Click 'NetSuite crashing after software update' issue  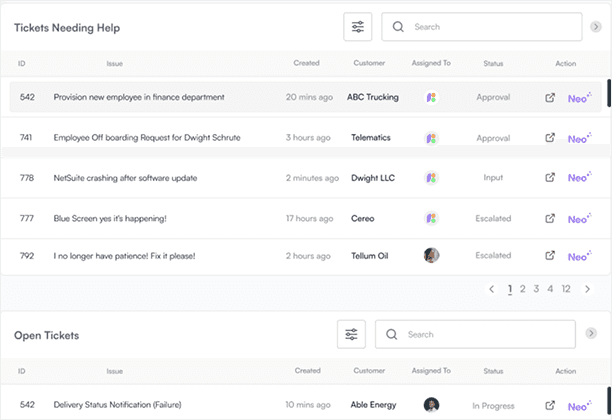tap(125, 178)
